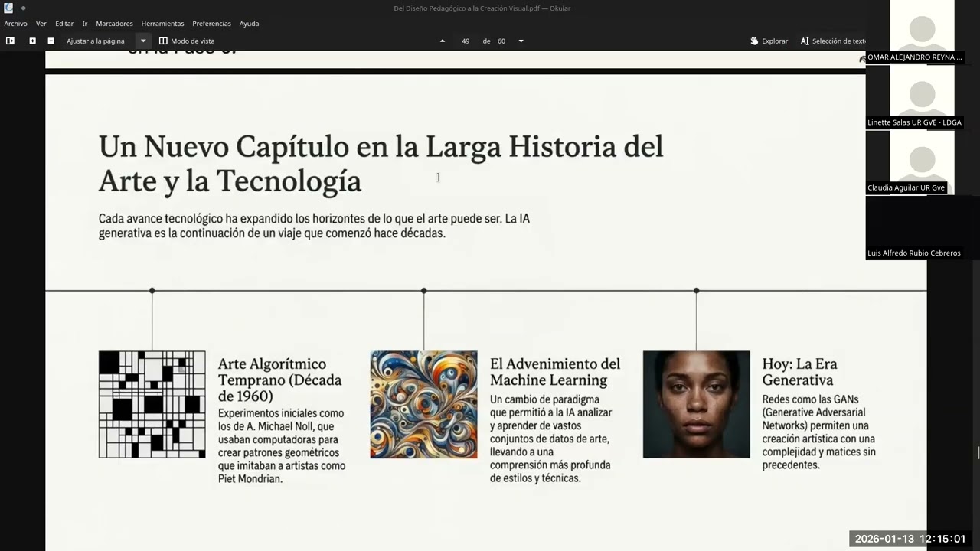Image resolution: width=980 pixels, height=551 pixels.
Task: Click the text 'Redes como las GANs'
Action: pos(810,399)
